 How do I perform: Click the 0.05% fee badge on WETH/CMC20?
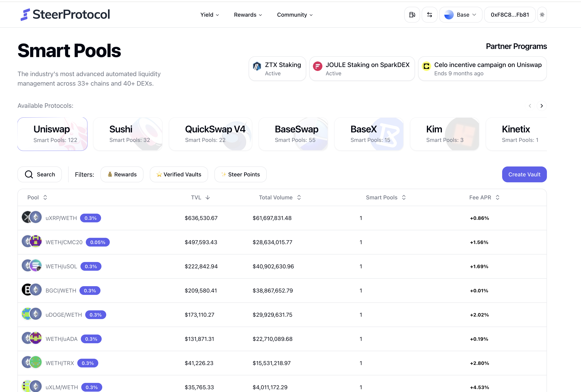click(x=98, y=242)
